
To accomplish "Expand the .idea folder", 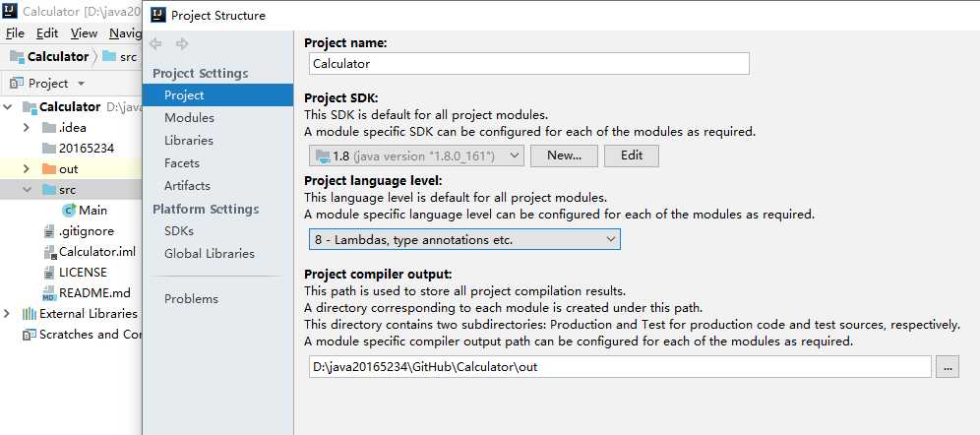I will point(27,128).
